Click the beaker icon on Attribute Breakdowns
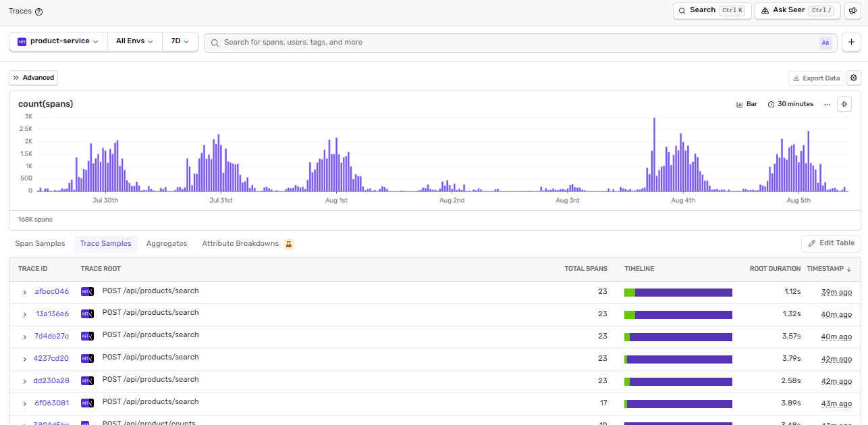The height and width of the screenshot is (425, 868). point(288,244)
